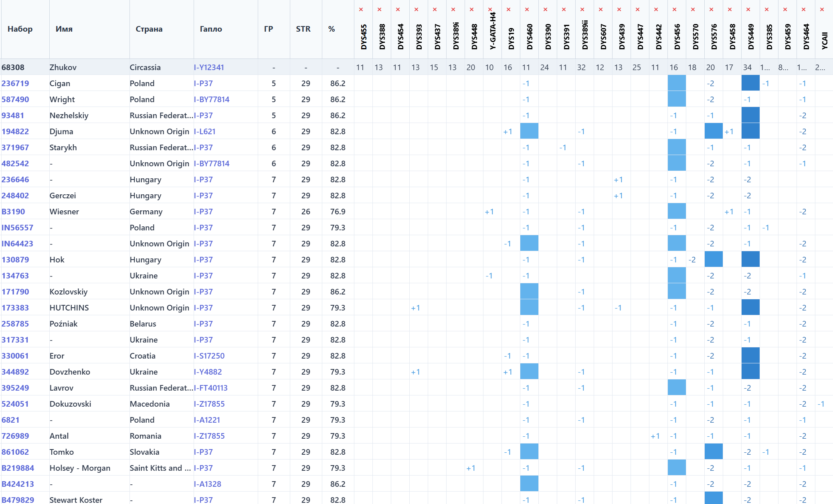Open kit B3190 for Wiesner
The width and height of the screenshot is (833, 504).
[x=13, y=212]
